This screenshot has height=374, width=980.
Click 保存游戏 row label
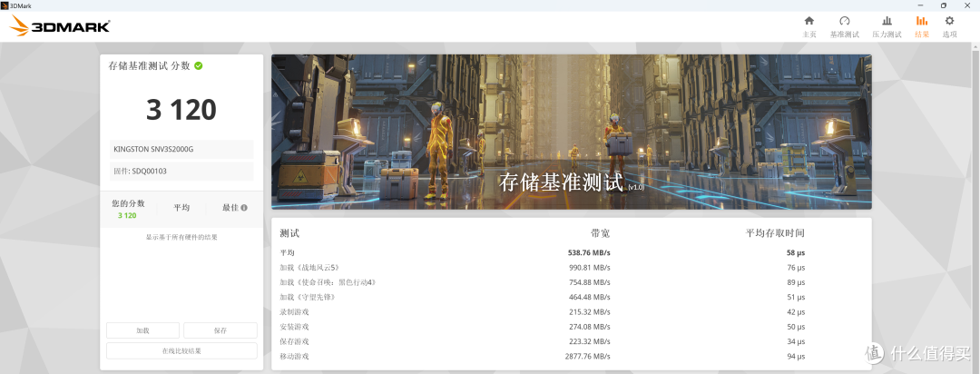pos(294,341)
